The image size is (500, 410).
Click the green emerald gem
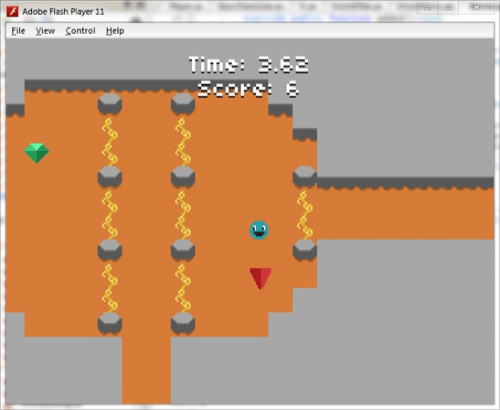point(37,153)
